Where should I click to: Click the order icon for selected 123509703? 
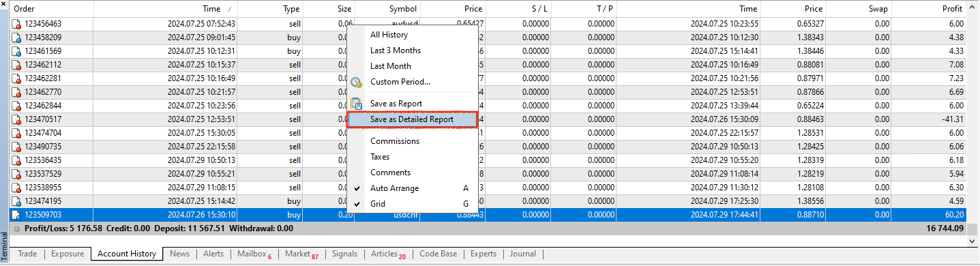pyautogui.click(x=16, y=215)
